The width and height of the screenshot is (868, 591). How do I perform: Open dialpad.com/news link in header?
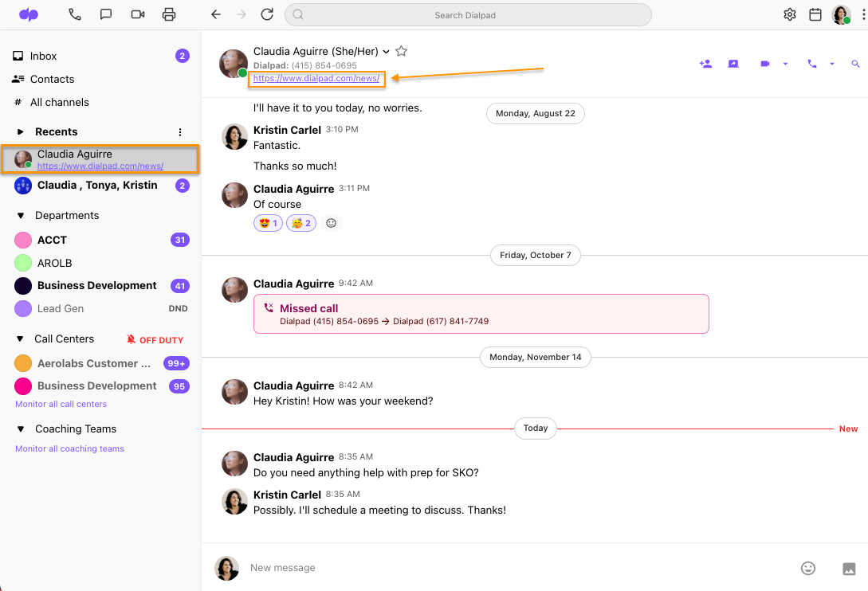click(x=316, y=79)
